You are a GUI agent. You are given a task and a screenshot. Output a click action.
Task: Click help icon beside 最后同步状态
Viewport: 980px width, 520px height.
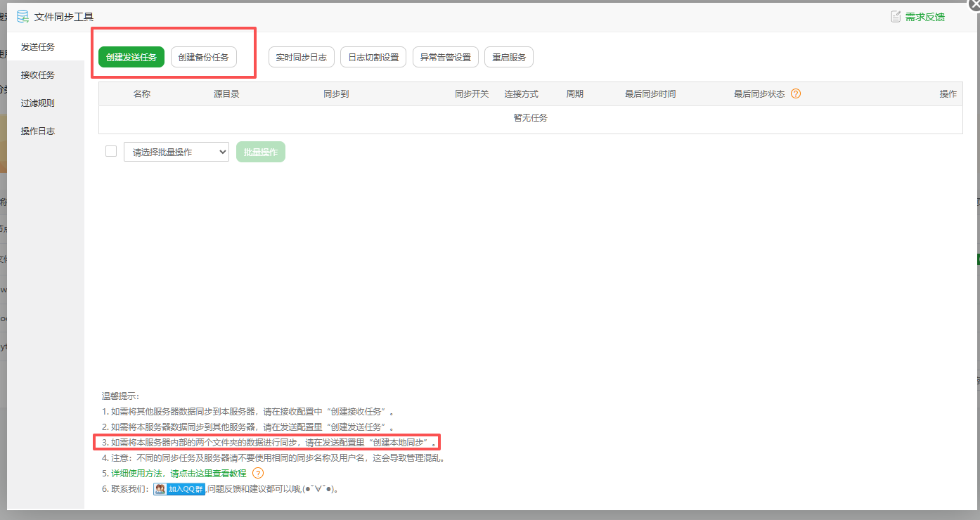point(796,93)
